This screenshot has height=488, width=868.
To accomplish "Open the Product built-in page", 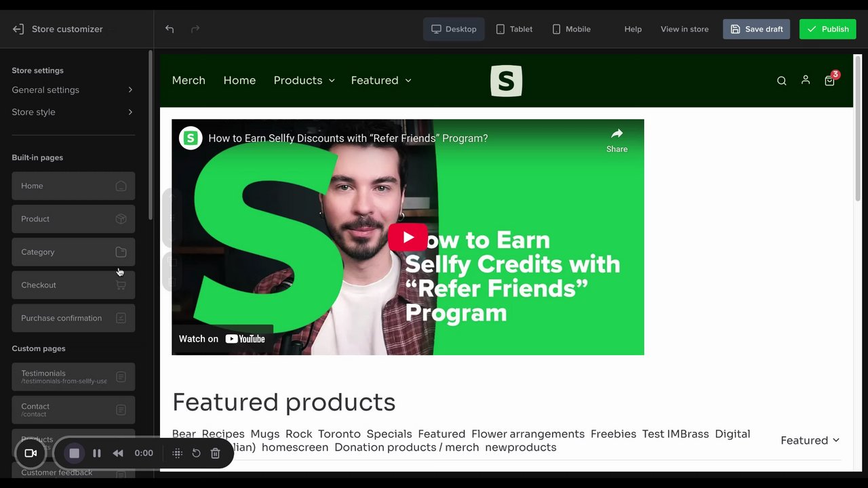I will click(73, 219).
